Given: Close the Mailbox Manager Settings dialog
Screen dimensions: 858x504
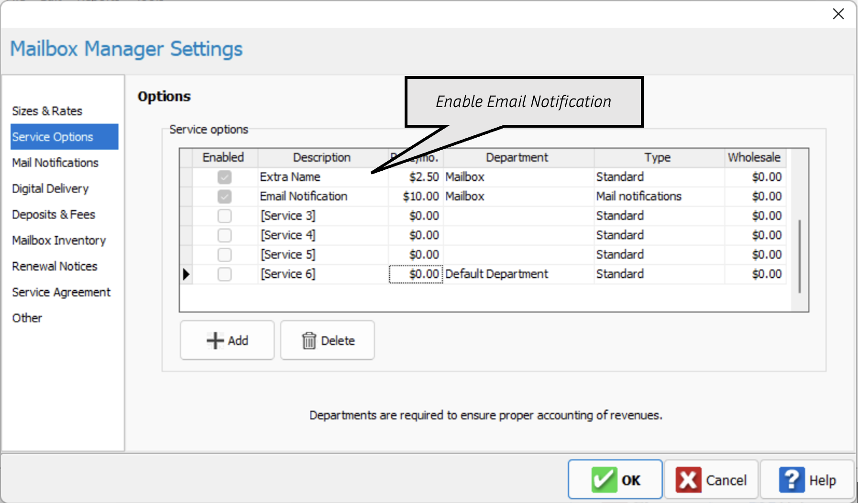Looking at the screenshot, I should (x=838, y=14).
